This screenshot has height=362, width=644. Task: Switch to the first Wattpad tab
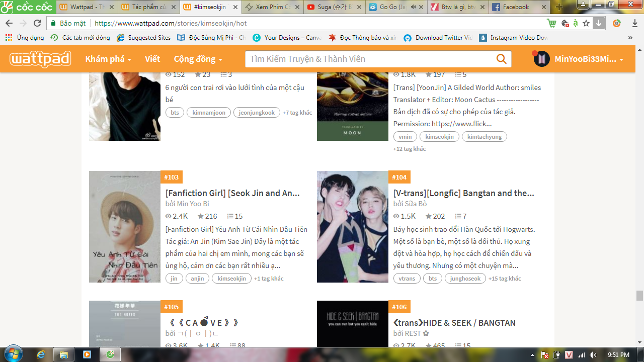tap(87, 7)
